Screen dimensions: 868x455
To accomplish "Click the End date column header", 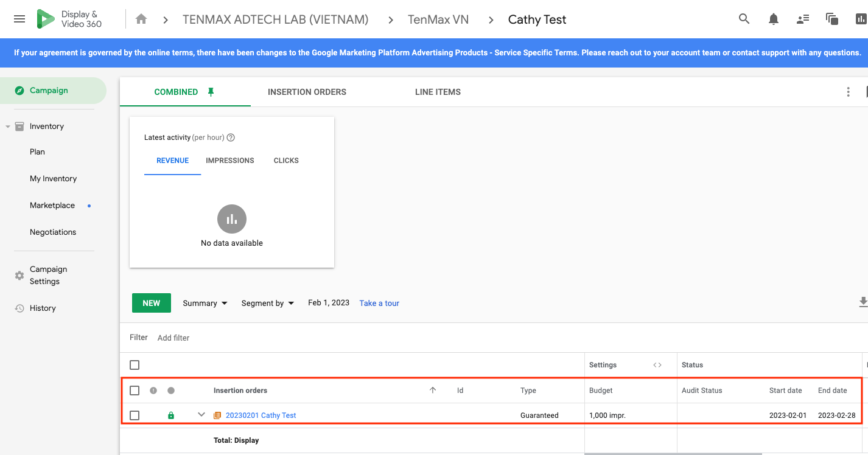I will pyautogui.click(x=832, y=391).
